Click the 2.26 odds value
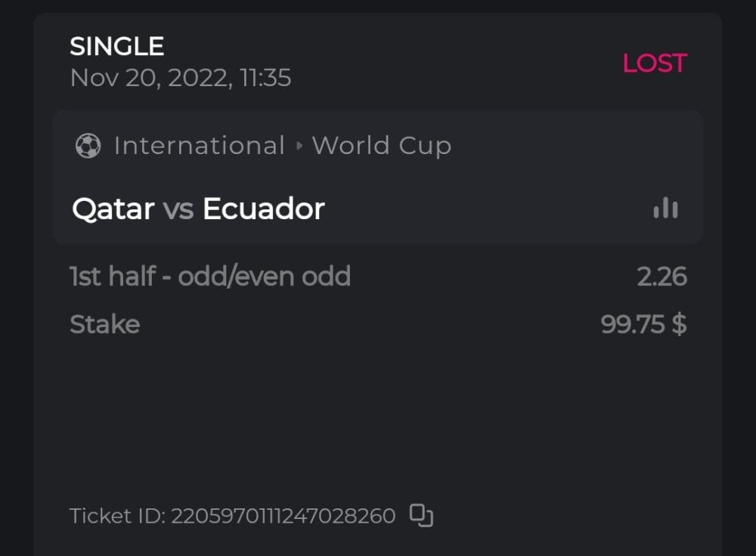The width and height of the screenshot is (756, 556). [x=661, y=277]
